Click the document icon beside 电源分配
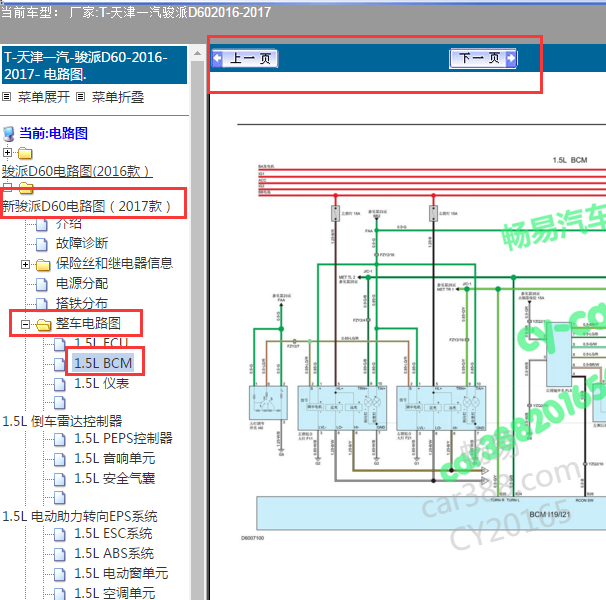Screen dimensions: 606x600 pyautogui.click(x=42, y=285)
